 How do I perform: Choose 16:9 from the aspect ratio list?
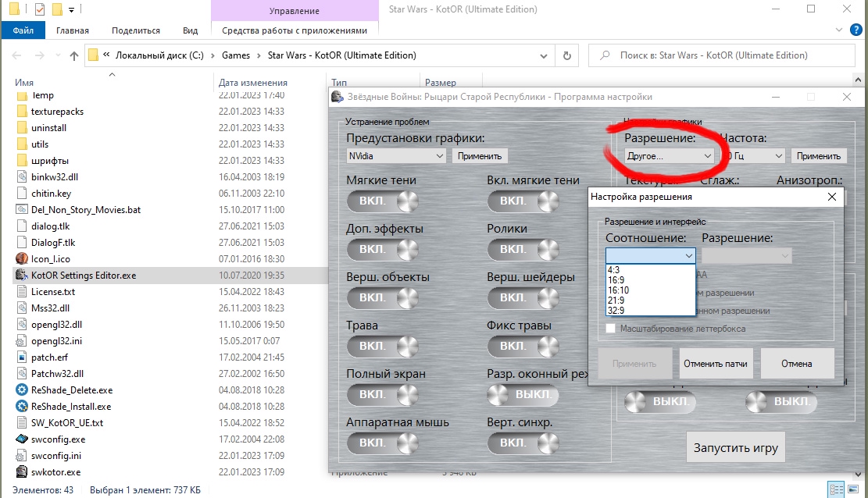651,280
